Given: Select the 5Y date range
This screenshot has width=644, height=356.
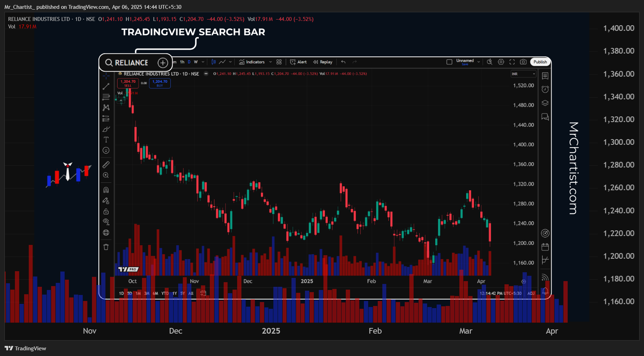Looking at the screenshot, I should (x=182, y=294).
